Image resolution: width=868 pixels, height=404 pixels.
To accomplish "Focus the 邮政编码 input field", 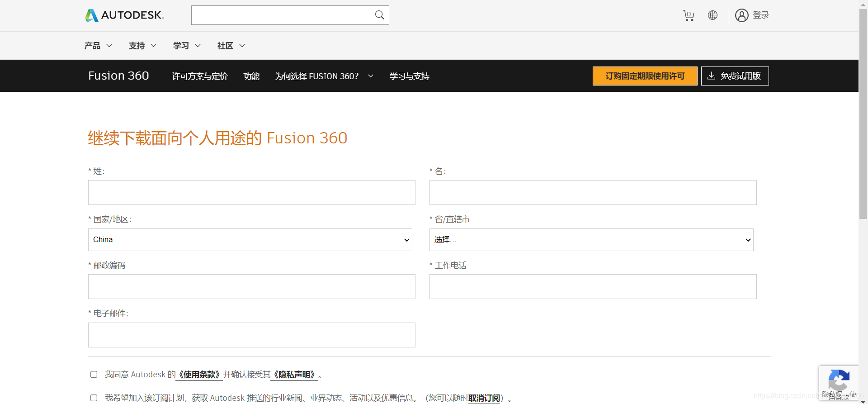I will (251, 287).
